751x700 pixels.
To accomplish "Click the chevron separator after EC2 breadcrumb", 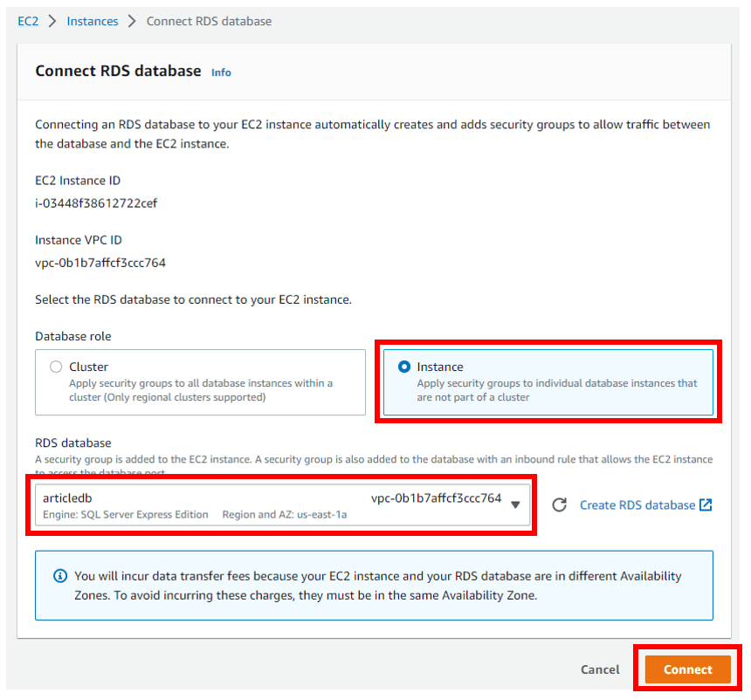I will pos(52,21).
